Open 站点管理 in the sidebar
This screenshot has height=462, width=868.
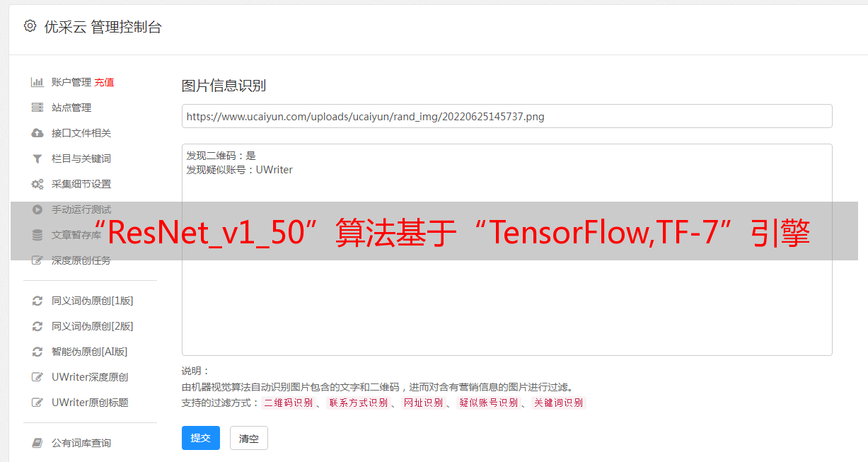[71, 108]
